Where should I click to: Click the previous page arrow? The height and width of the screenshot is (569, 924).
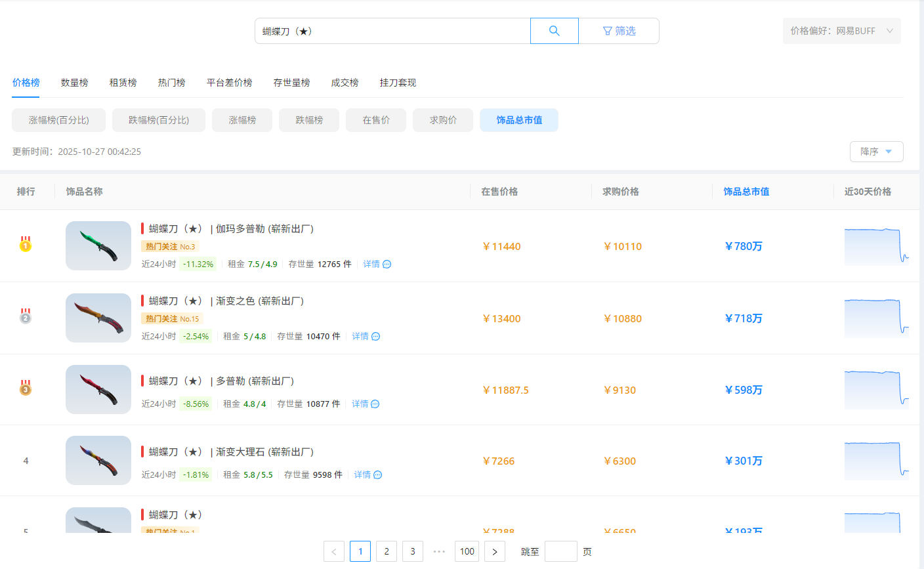click(333, 551)
